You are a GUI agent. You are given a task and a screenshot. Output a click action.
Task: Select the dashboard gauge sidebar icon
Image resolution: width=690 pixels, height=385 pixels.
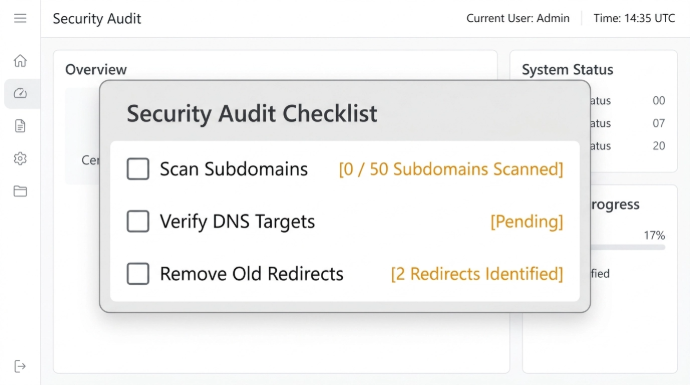pyautogui.click(x=20, y=93)
